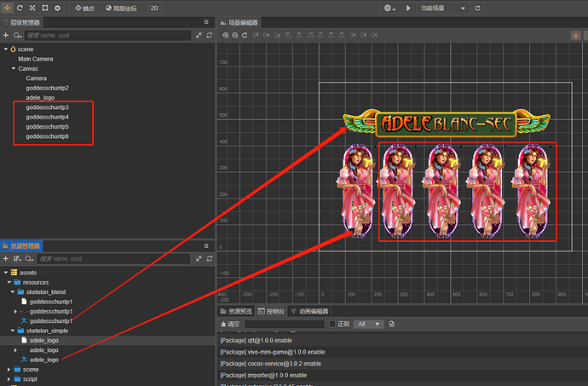The width and height of the screenshot is (588, 386).
Task: Expand the adele_logo image asset
Action: tap(15, 350)
